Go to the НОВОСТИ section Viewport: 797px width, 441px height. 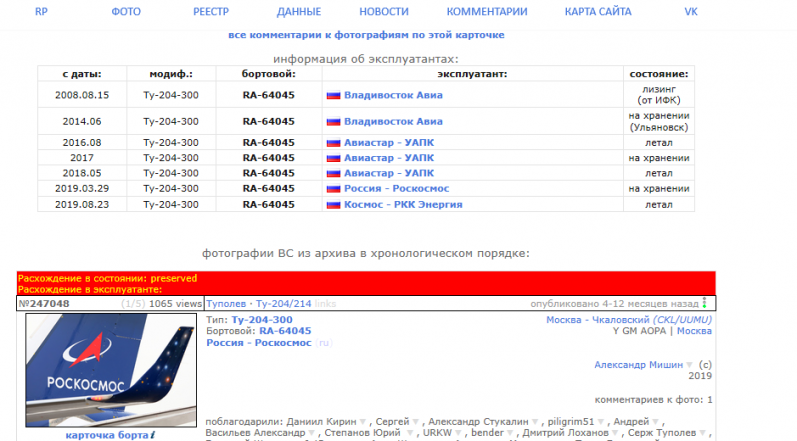(384, 11)
